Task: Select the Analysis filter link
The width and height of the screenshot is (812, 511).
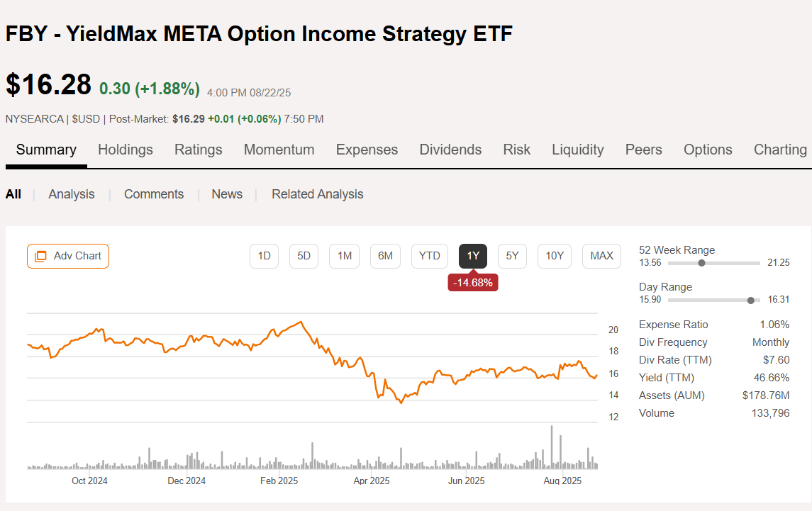Action: tap(71, 193)
